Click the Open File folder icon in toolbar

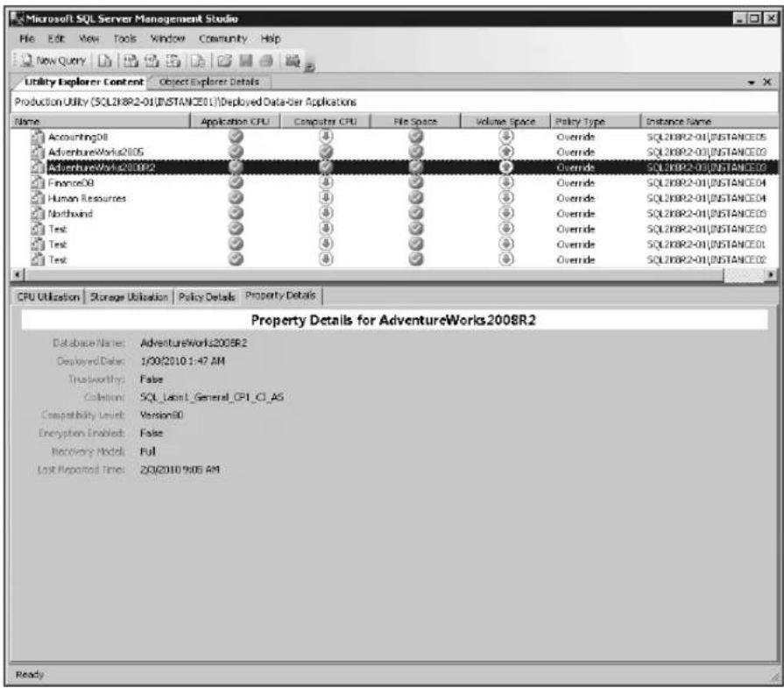point(224,60)
